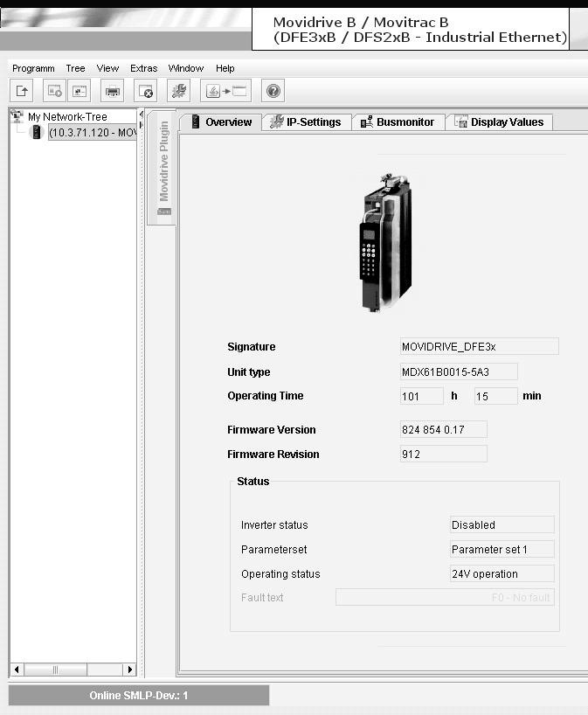
Task: Click the Inverter status label
Action: 274,524
